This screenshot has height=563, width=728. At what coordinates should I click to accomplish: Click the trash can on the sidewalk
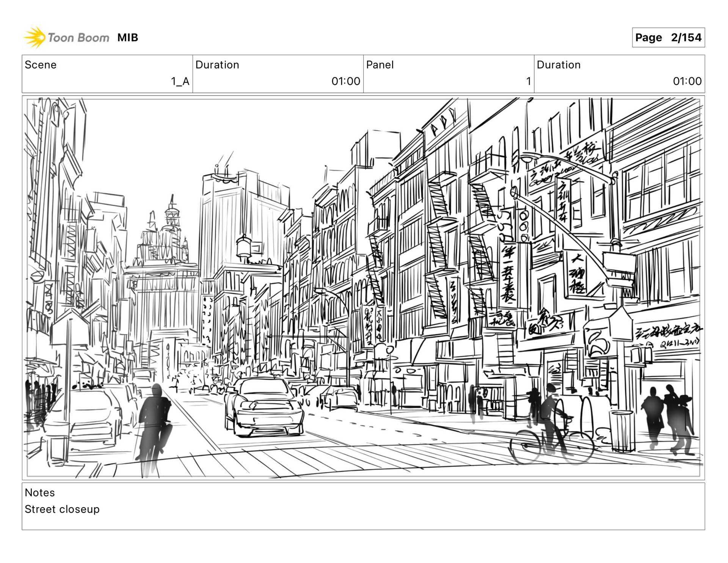tap(622, 431)
